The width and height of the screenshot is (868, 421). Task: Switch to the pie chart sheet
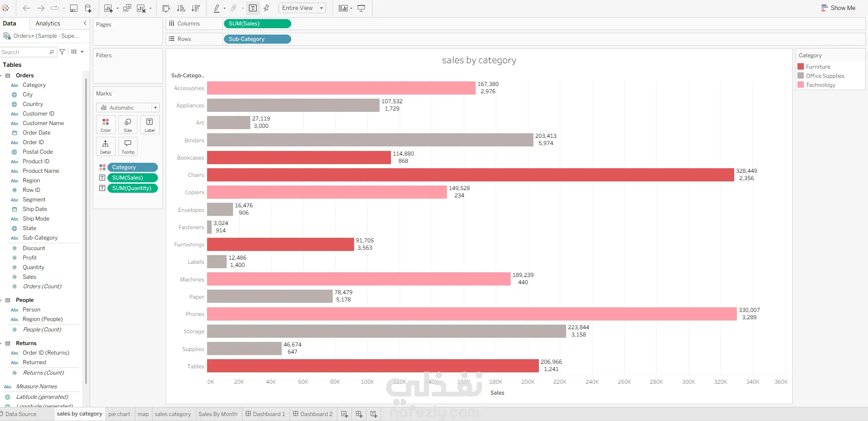coord(119,414)
